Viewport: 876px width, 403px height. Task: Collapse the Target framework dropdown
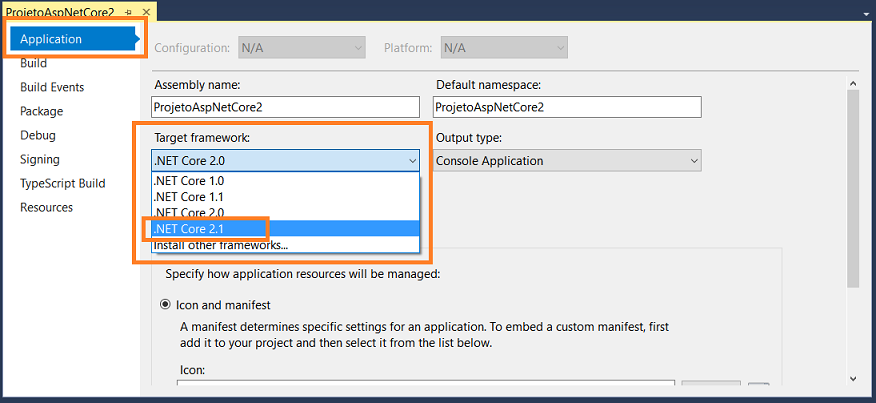coord(412,161)
